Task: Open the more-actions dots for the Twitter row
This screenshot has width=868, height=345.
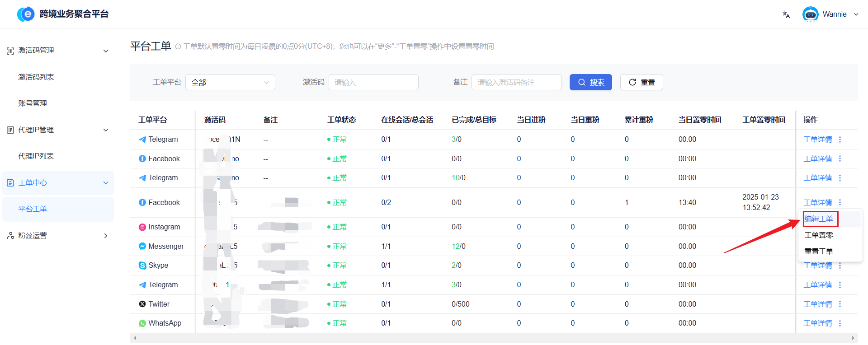Action: tap(840, 304)
